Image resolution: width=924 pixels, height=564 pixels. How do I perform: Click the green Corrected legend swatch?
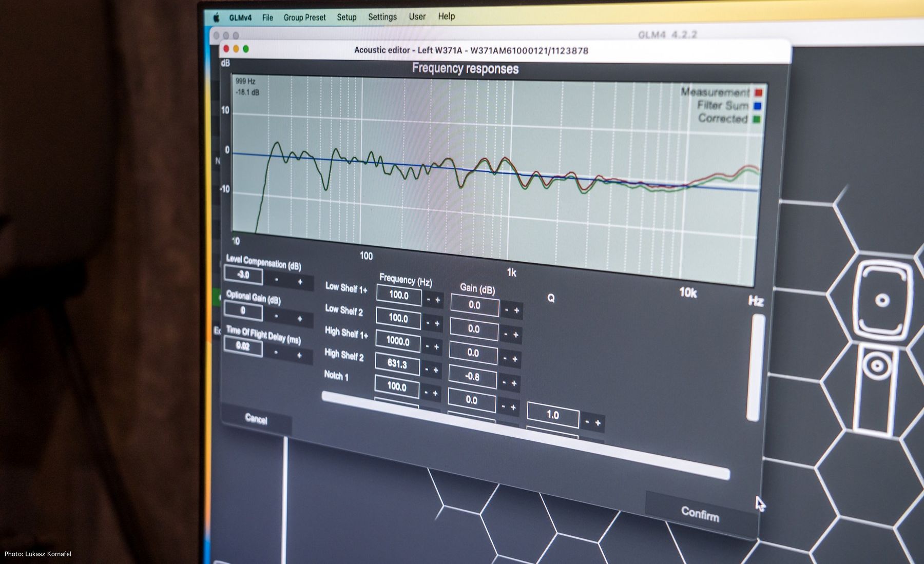pyautogui.click(x=756, y=120)
